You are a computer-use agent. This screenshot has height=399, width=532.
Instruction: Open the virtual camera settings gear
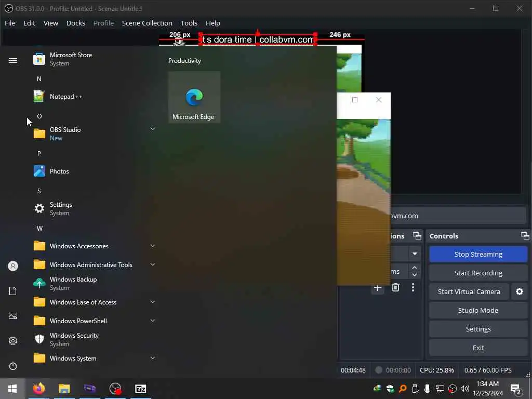coord(520,291)
